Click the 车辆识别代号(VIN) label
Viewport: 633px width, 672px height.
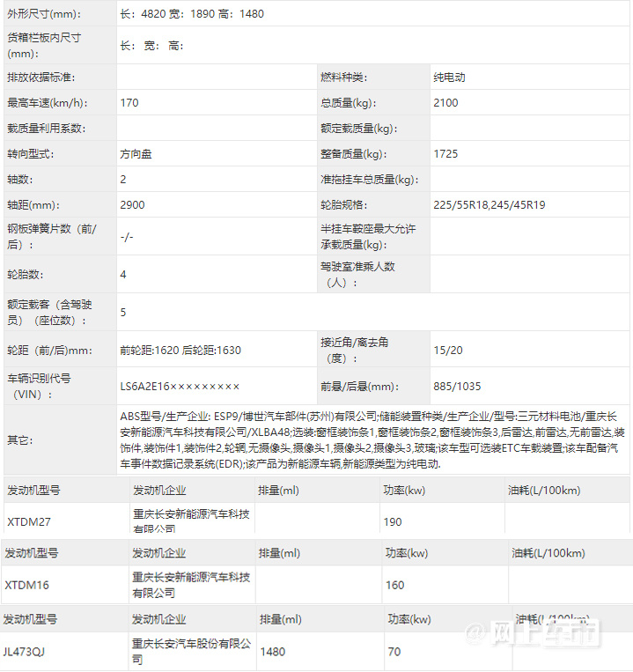click(39, 386)
